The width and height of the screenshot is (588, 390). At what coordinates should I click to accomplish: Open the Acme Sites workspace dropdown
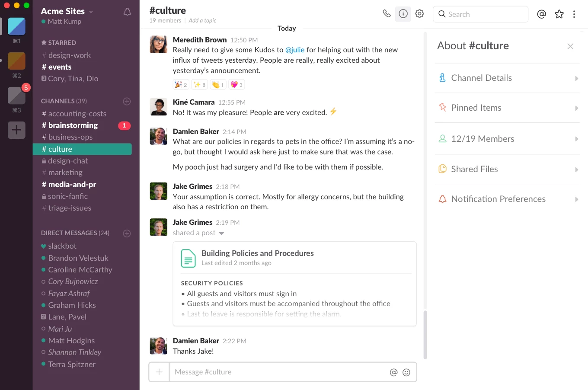(67, 11)
